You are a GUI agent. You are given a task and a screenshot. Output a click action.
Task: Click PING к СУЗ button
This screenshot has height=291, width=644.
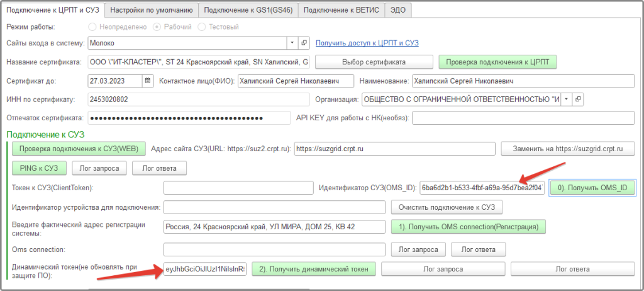pyautogui.click(x=40, y=168)
